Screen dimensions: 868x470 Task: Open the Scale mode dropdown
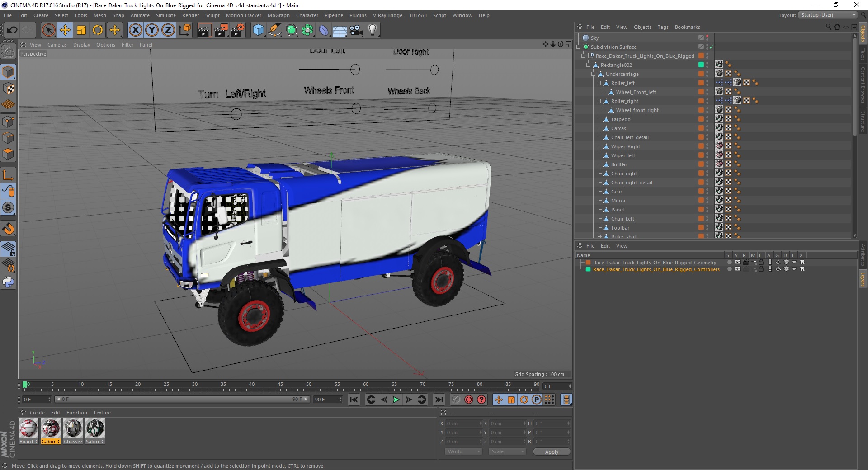click(507, 451)
